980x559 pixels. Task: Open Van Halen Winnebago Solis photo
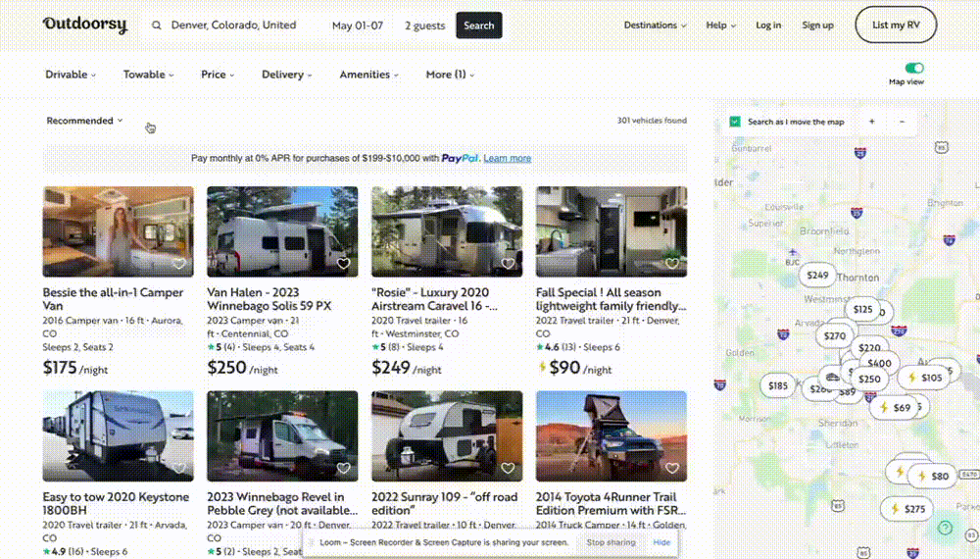click(282, 231)
